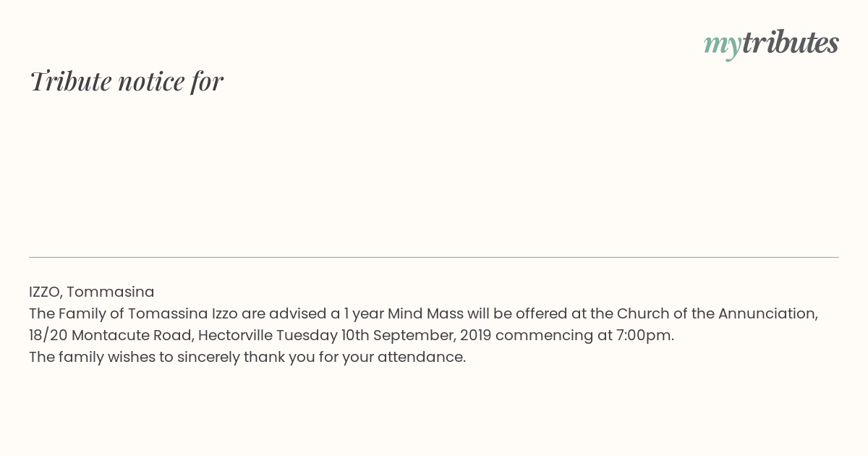Viewport: 868px width, 456px height.
Task: Click the horizontal divider line
Action: [x=434, y=257]
